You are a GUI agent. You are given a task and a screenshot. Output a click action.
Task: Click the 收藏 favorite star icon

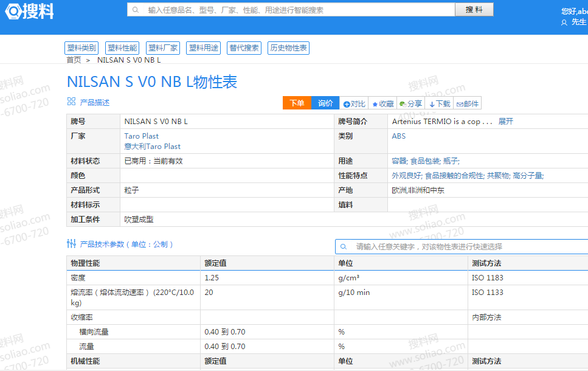click(375, 103)
